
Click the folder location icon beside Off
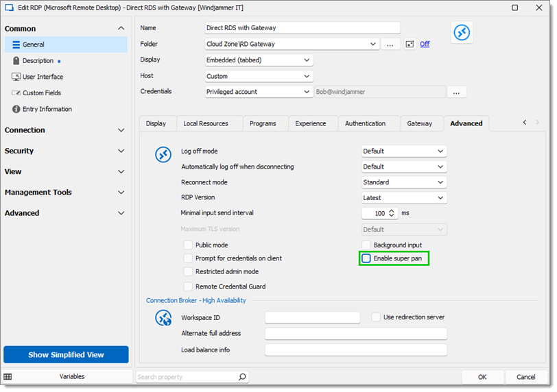[410, 44]
